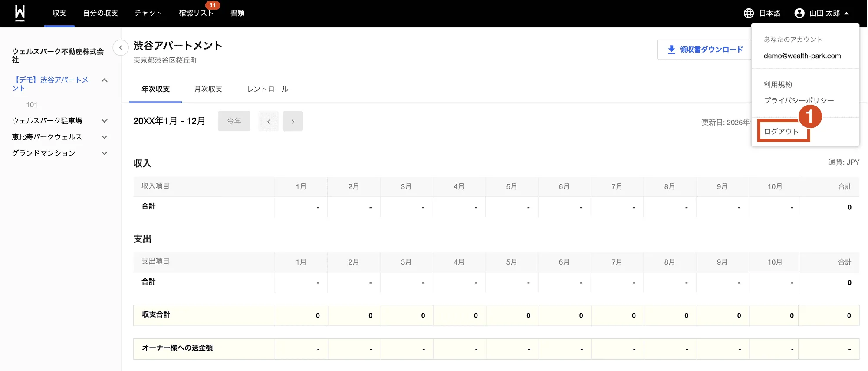Screen dimensions: 868x371
Task: Expand 恵比寿パークウェルス chevron
Action: 104,137
